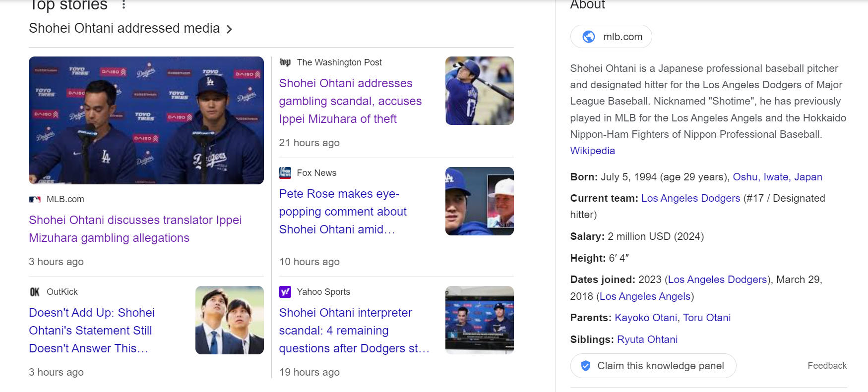Click The Washington Post source name
Viewport: 868px width, 392px height.
click(x=339, y=62)
